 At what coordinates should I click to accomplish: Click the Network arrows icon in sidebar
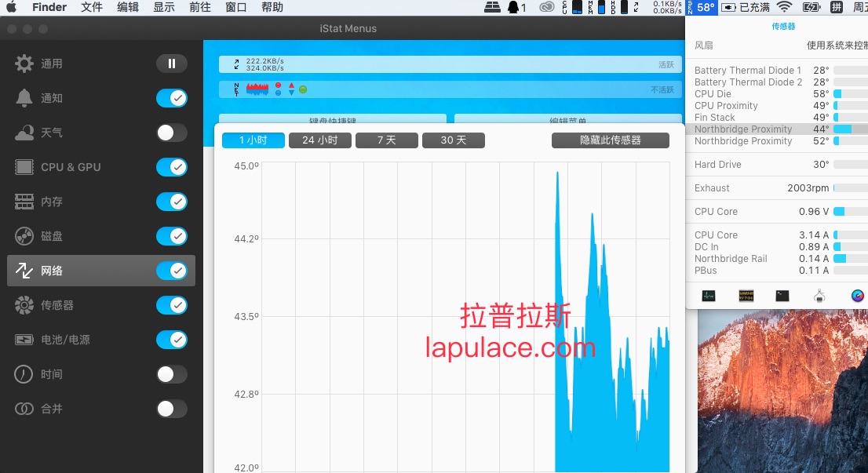[24, 271]
